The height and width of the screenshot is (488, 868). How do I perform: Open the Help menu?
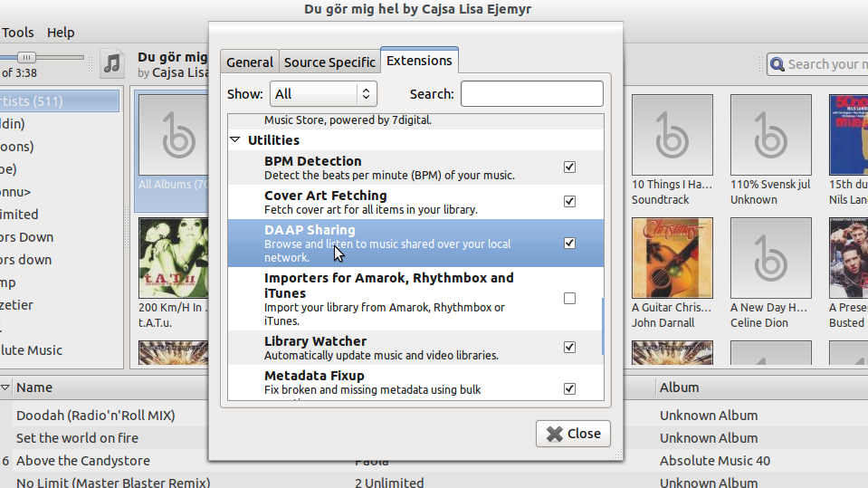pyautogui.click(x=61, y=33)
